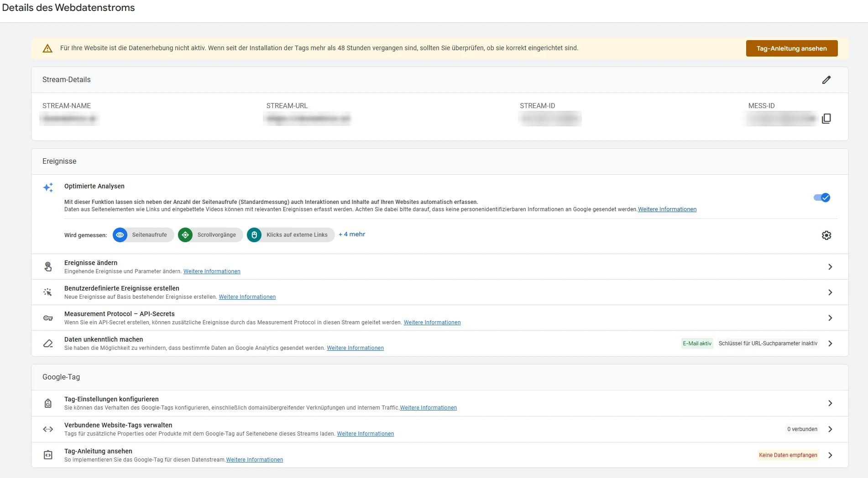Click the warning triangle icon in banner

click(47, 48)
